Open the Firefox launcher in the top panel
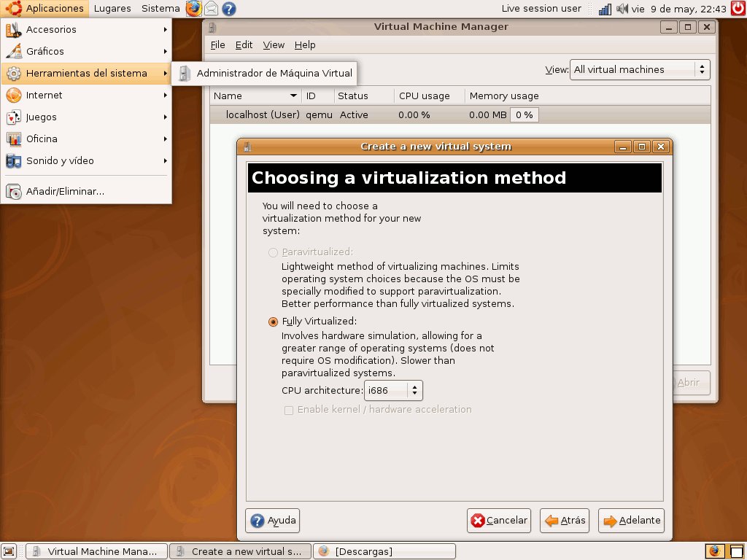 pos(193,9)
